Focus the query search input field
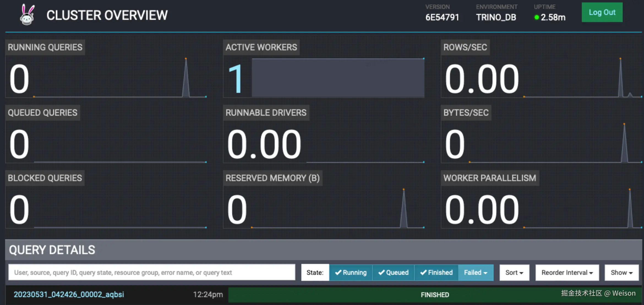Viewport: 644px width, 305px height. 152,273
